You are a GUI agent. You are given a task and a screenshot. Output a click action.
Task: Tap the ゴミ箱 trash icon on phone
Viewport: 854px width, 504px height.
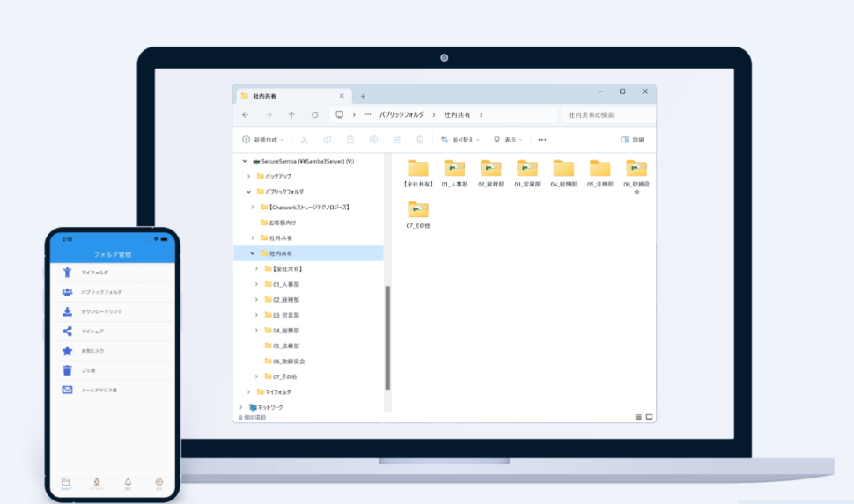67,369
